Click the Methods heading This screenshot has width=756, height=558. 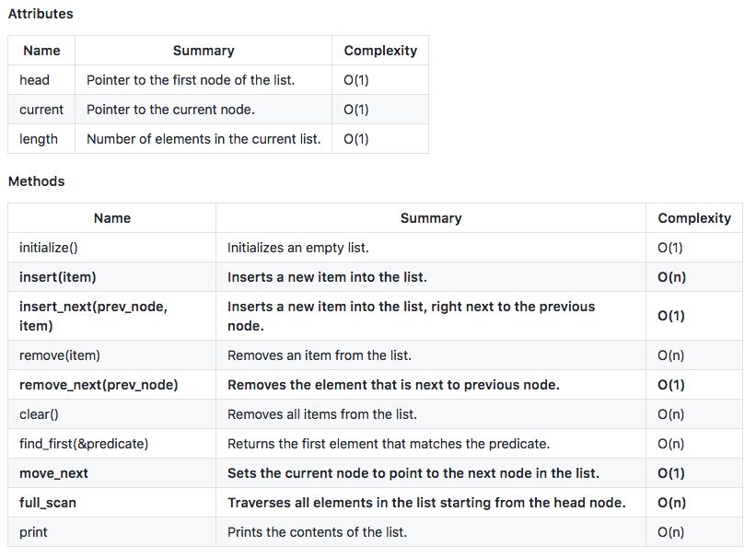(x=36, y=181)
